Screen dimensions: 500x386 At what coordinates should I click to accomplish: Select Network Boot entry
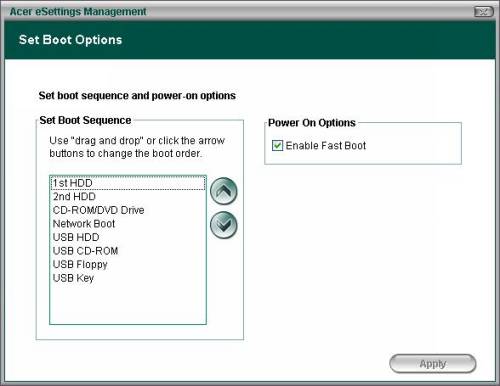128,224
